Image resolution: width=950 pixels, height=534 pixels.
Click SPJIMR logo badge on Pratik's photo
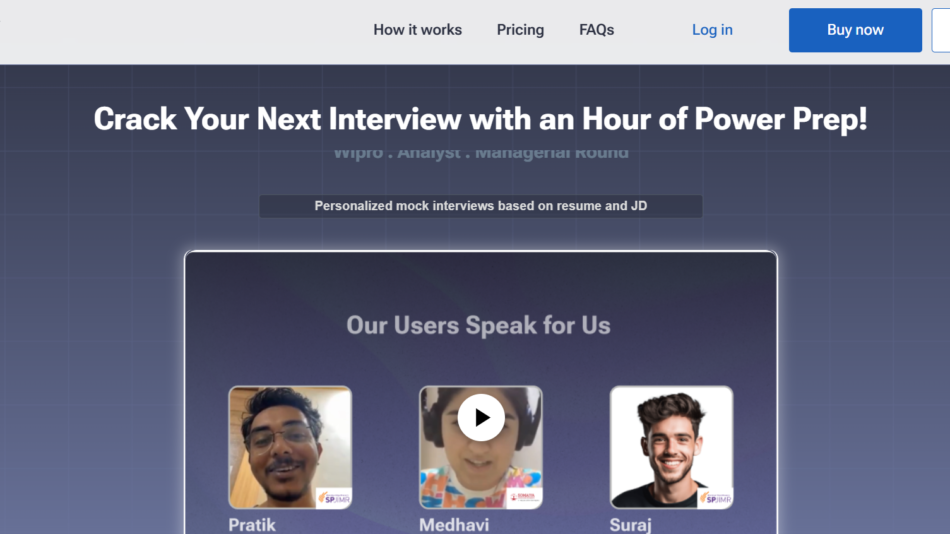click(334, 498)
